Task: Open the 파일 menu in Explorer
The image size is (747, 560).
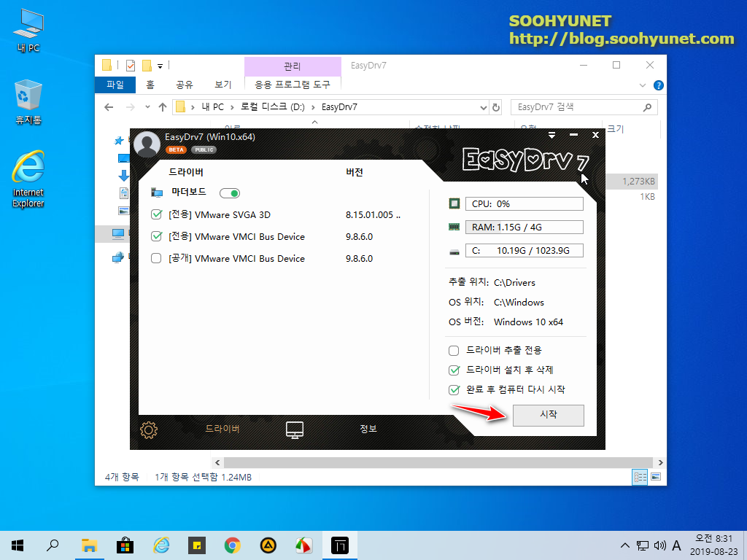Action: (115, 85)
